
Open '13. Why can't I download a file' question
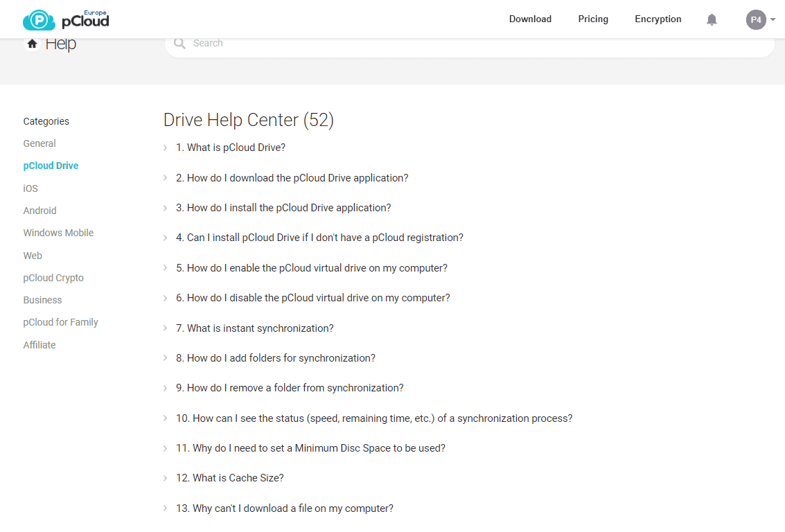click(x=284, y=508)
